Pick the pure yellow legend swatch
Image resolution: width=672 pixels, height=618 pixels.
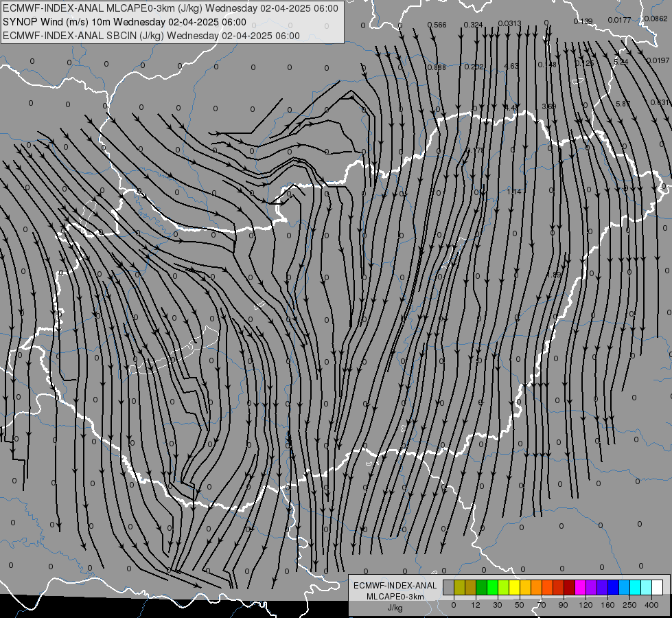(x=514, y=587)
